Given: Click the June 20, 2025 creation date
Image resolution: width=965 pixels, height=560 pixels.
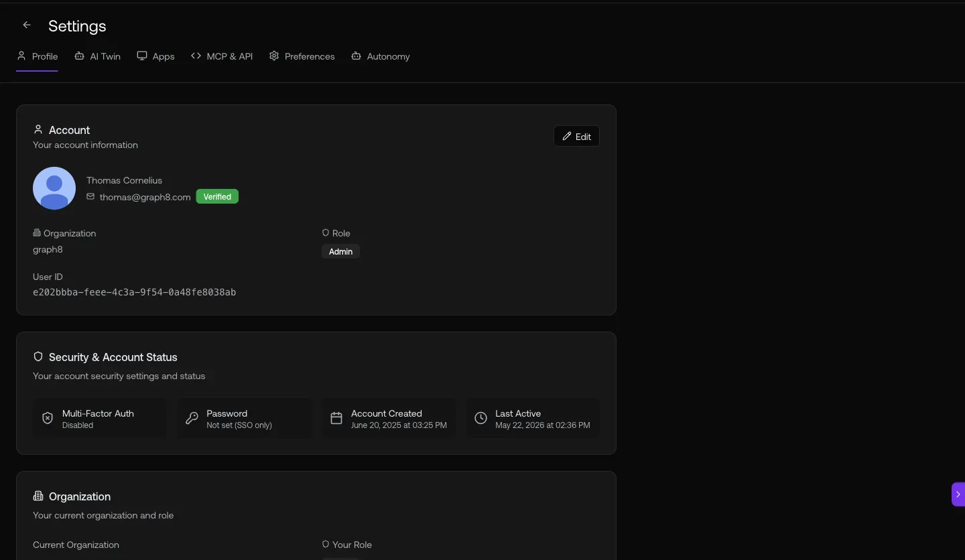Looking at the screenshot, I should 399,425.
